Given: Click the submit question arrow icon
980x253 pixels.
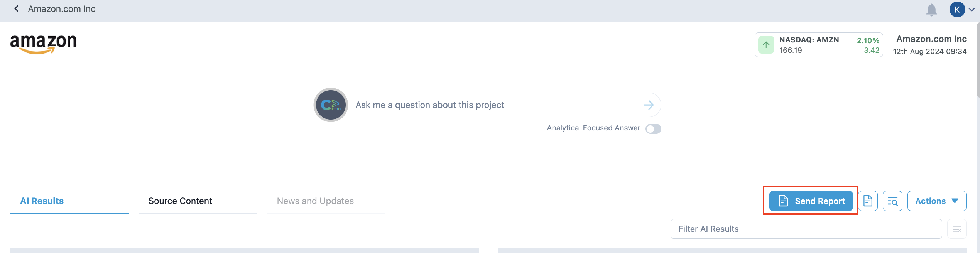Looking at the screenshot, I should (649, 105).
